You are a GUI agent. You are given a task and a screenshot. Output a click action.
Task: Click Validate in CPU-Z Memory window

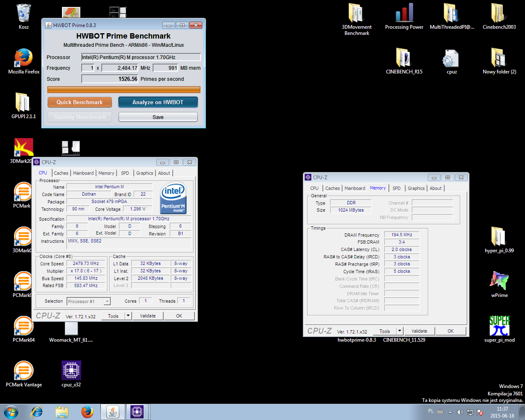point(419,331)
